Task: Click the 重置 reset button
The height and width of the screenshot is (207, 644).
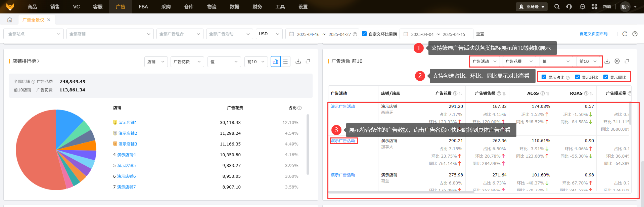Action: click(x=480, y=34)
